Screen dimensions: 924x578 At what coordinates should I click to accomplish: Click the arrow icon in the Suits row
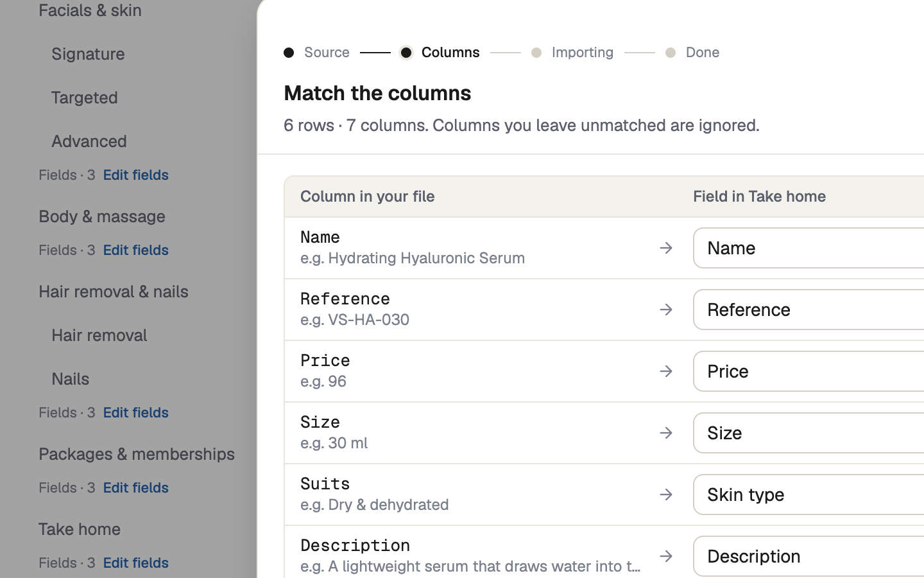click(666, 495)
